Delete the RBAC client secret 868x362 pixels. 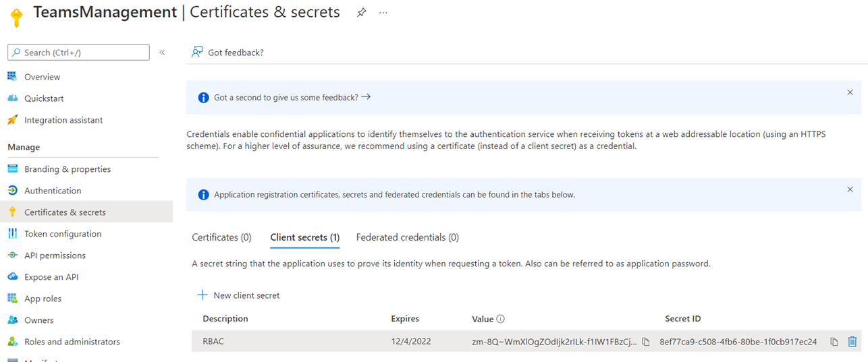(x=852, y=342)
